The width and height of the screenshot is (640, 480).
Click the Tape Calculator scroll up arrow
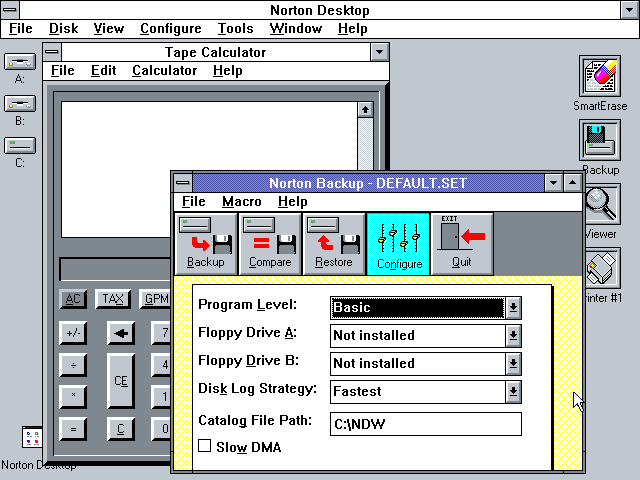[x=365, y=110]
